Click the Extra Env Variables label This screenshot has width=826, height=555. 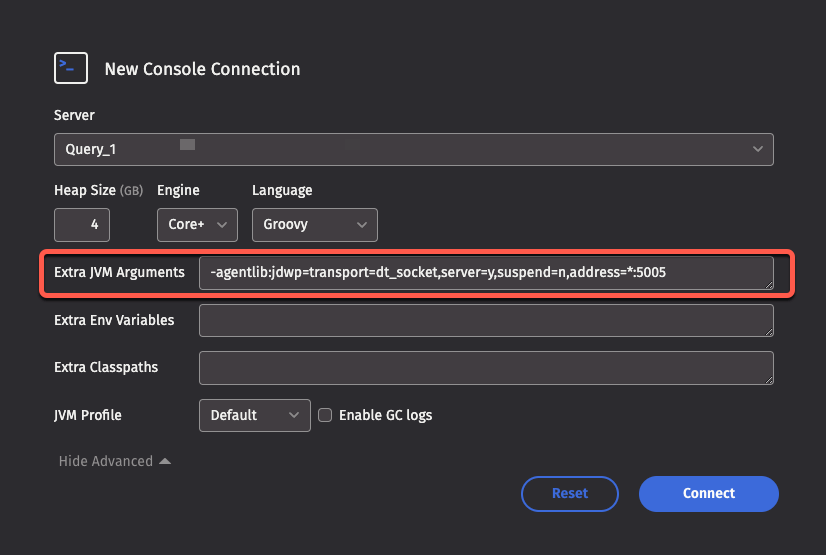tap(114, 321)
